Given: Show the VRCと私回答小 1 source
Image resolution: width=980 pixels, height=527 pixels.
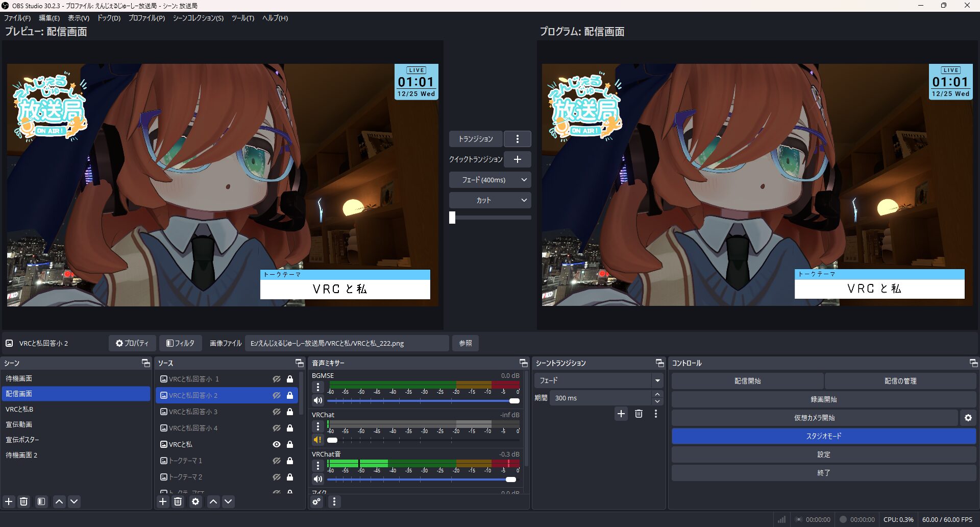Looking at the screenshot, I should [277, 379].
